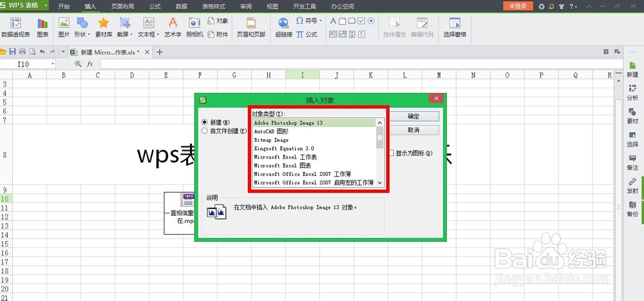Switch to the 表格样式 ribbon tab

214,6
